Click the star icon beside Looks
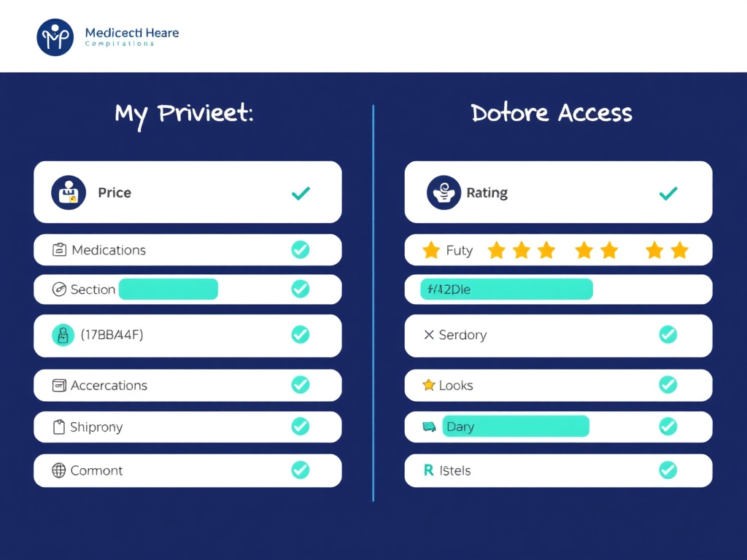Screen dimensions: 747x560 (429, 385)
